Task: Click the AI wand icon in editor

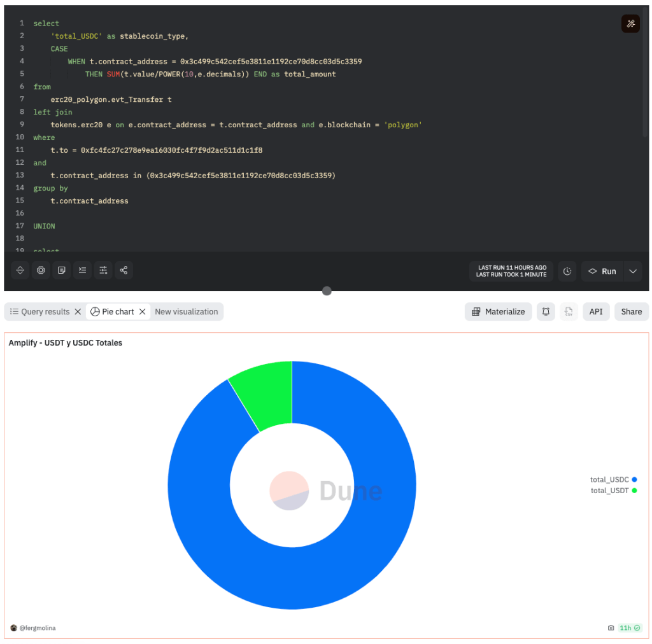Action: [630, 24]
